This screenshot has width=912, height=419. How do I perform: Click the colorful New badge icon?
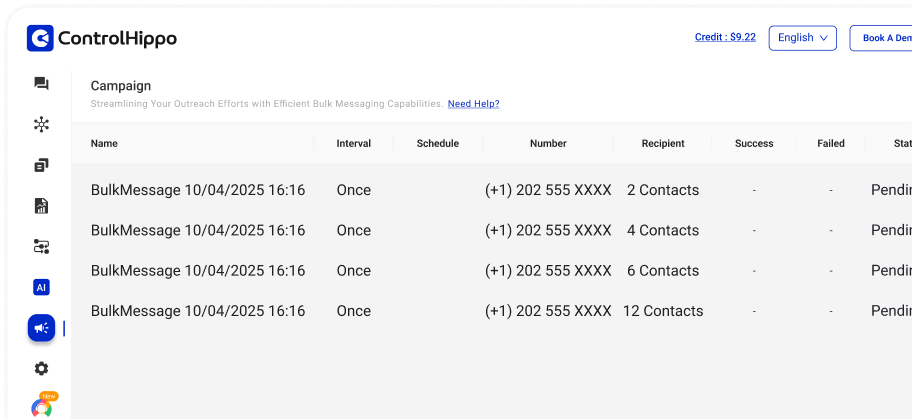pos(42,405)
